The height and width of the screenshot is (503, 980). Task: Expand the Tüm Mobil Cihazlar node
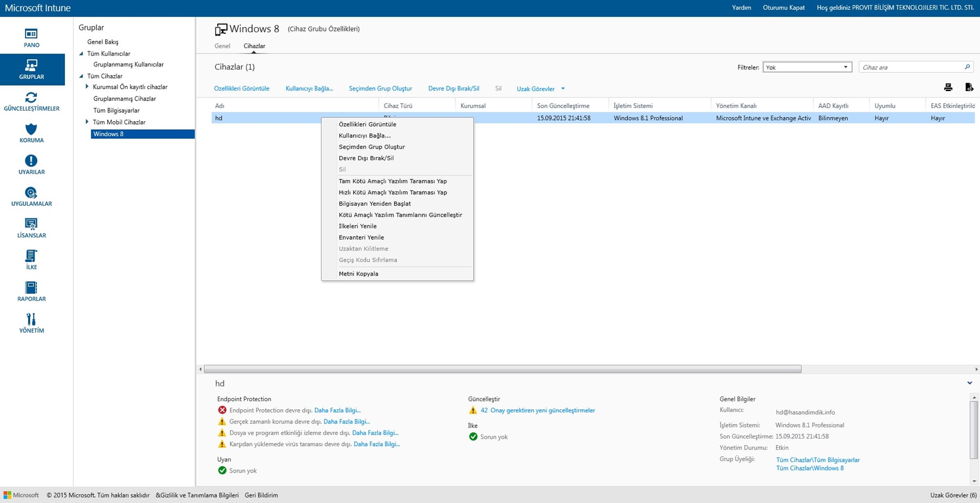coord(87,122)
